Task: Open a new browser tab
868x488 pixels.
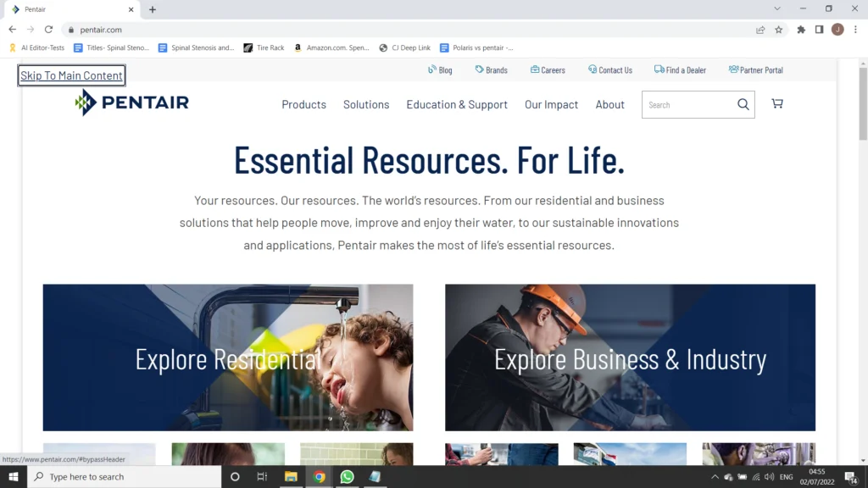Action: tap(153, 9)
